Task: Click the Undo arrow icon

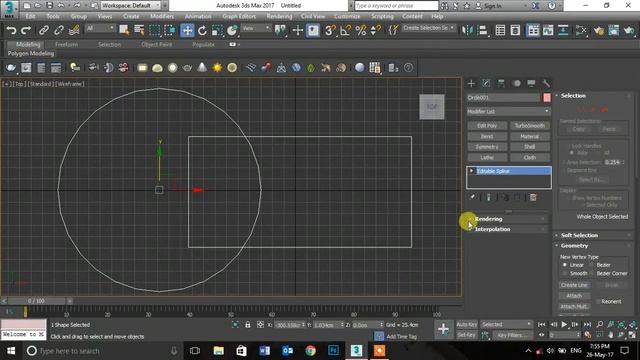Action: 11,30
